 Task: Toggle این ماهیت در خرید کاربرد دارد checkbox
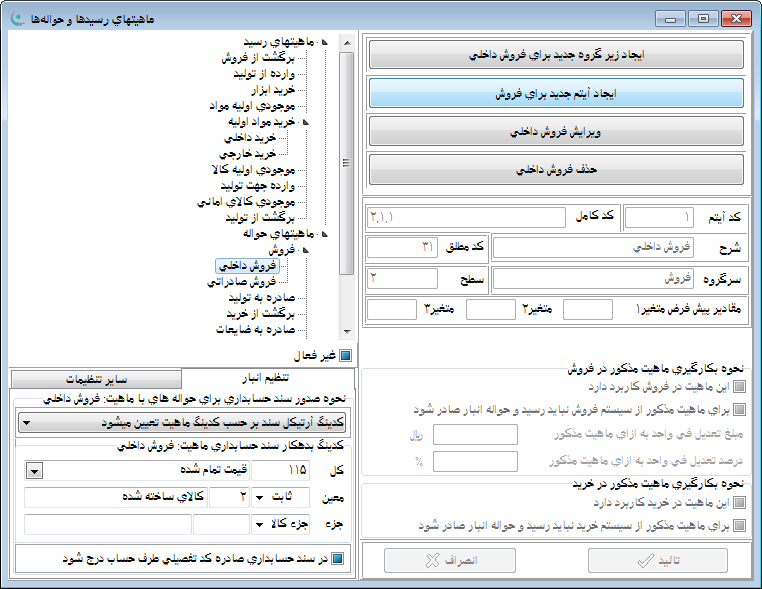tap(739, 502)
